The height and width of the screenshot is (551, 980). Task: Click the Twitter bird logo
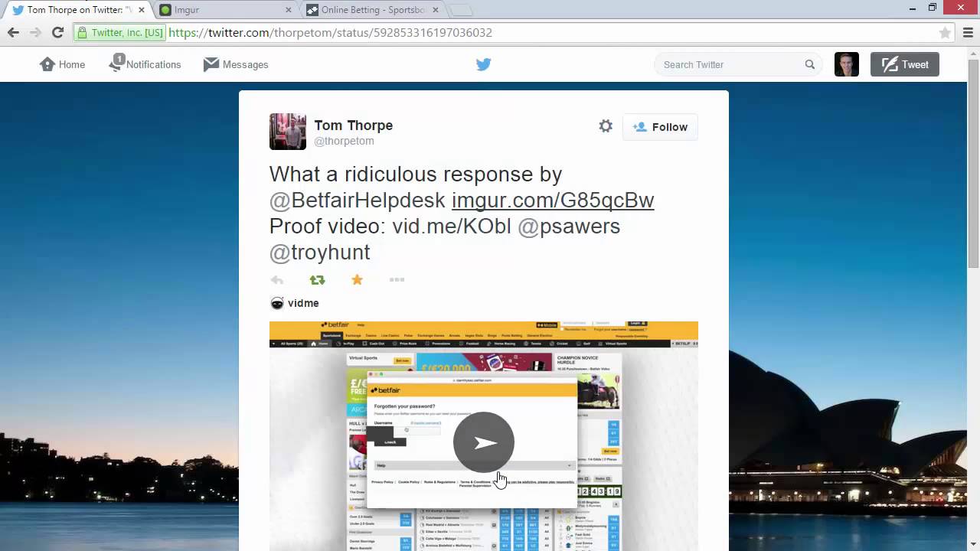click(x=483, y=64)
